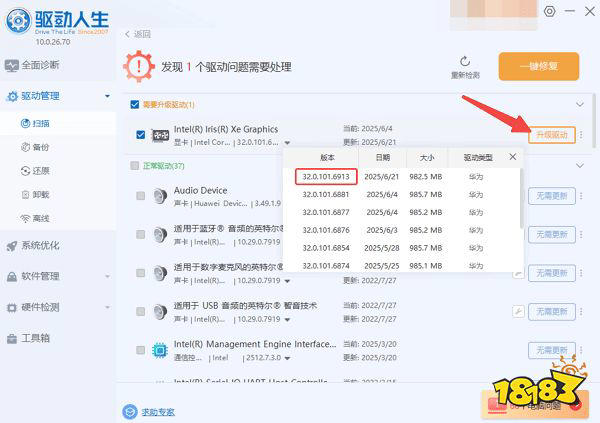Toggle checkbox for Intel Iris Xe Graphics
Image resolution: width=600 pixels, height=423 pixels.
coord(140,135)
